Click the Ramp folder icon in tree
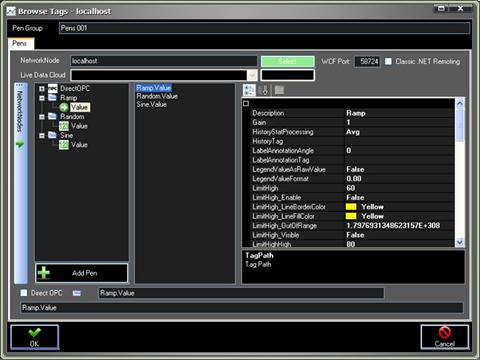Screen dimensions: 480x360 point(53,98)
